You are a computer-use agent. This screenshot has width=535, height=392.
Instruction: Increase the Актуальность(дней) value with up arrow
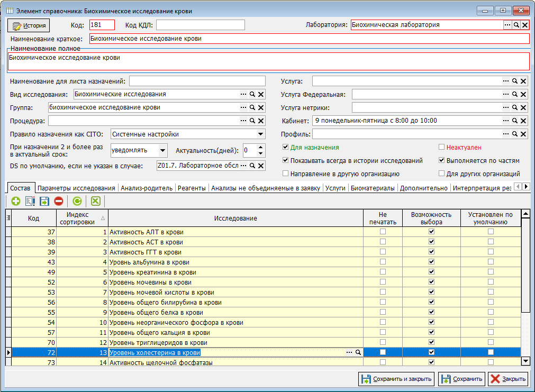[x=260, y=147]
